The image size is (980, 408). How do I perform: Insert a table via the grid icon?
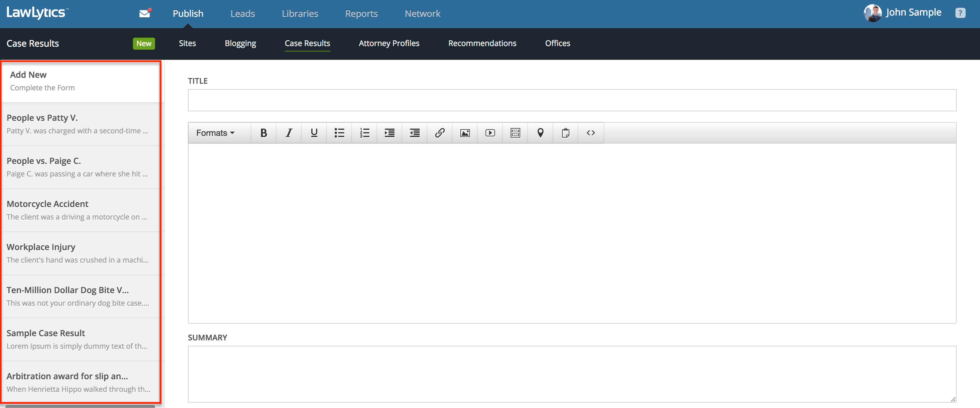pos(515,133)
